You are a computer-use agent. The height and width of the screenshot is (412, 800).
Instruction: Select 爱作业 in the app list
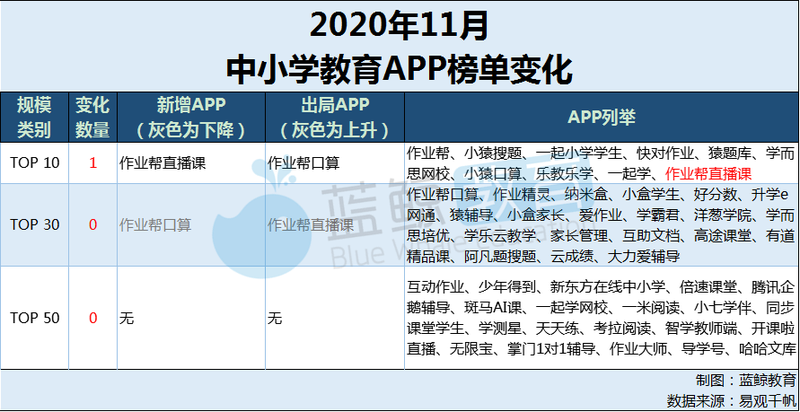601,215
